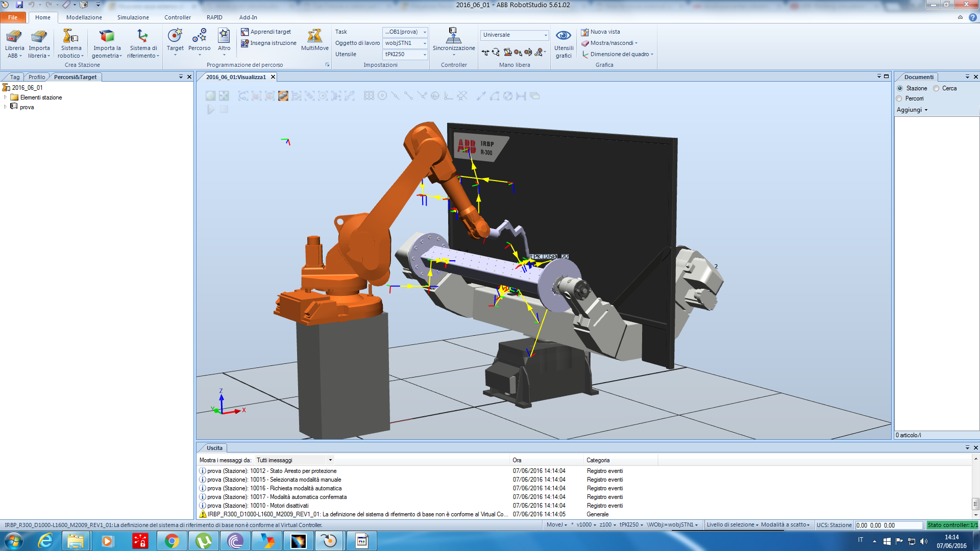Open the Universale coordinate system dropdown
Screen dimensions: 980x551
(x=545, y=35)
